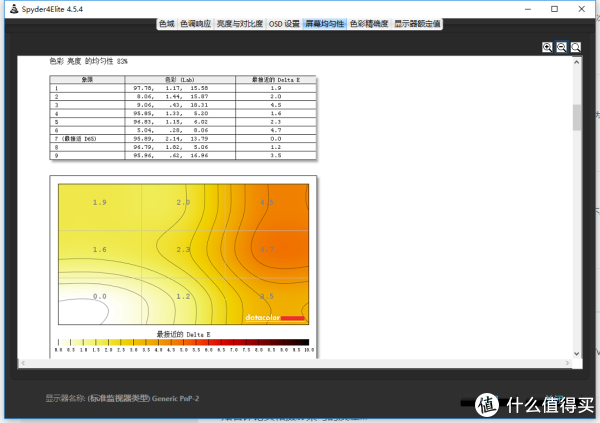The height and width of the screenshot is (423, 600).
Task: Open the 色域 tab
Action: pyautogui.click(x=167, y=24)
